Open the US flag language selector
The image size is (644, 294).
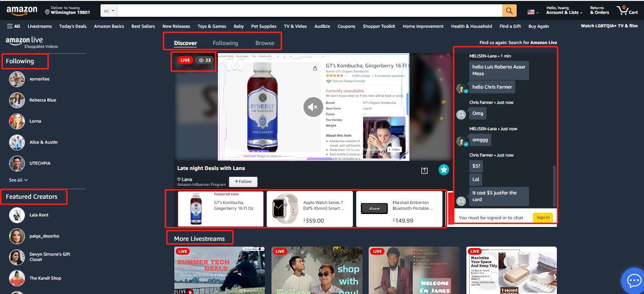click(x=532, y=11)
